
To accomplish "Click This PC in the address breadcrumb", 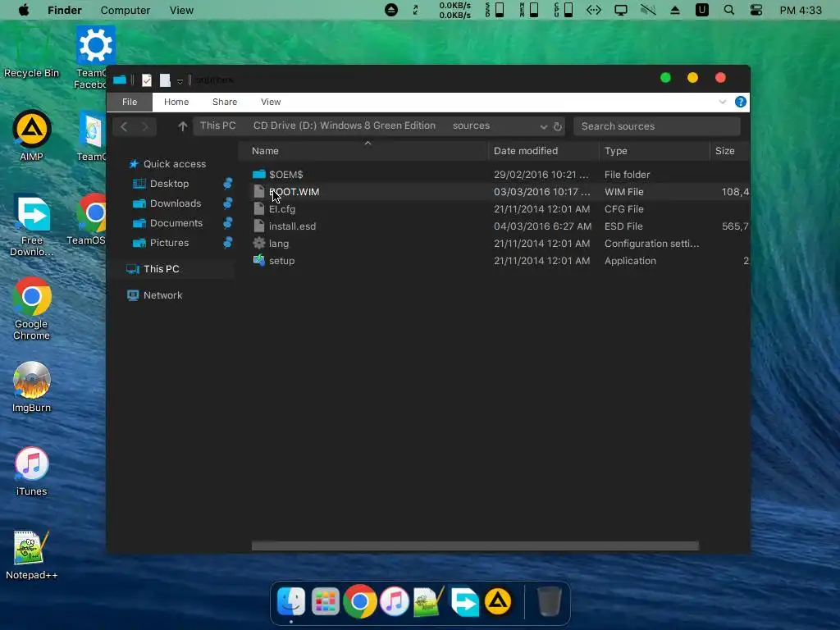I will pyautogui.click(x=218, y=126).
